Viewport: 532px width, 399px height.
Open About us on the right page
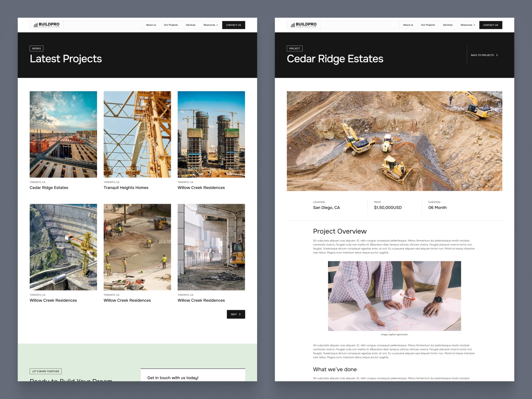tap(408, 25)
